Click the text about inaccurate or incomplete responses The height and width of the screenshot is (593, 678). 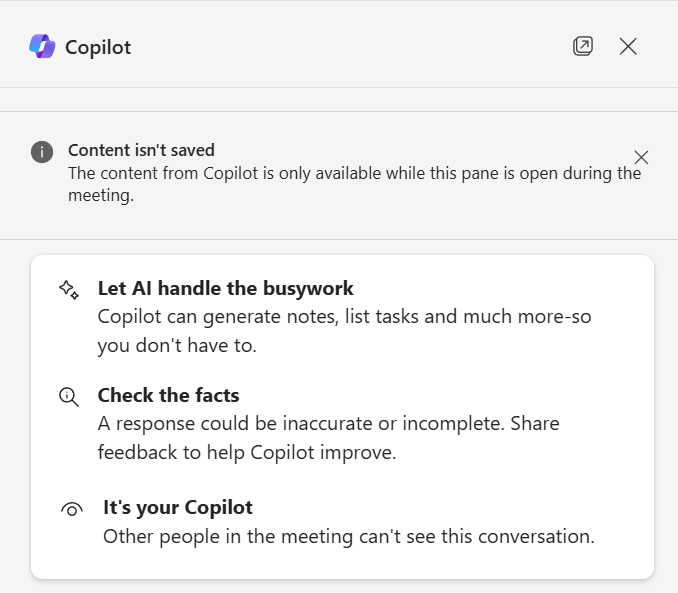click(x=301, y=423)
